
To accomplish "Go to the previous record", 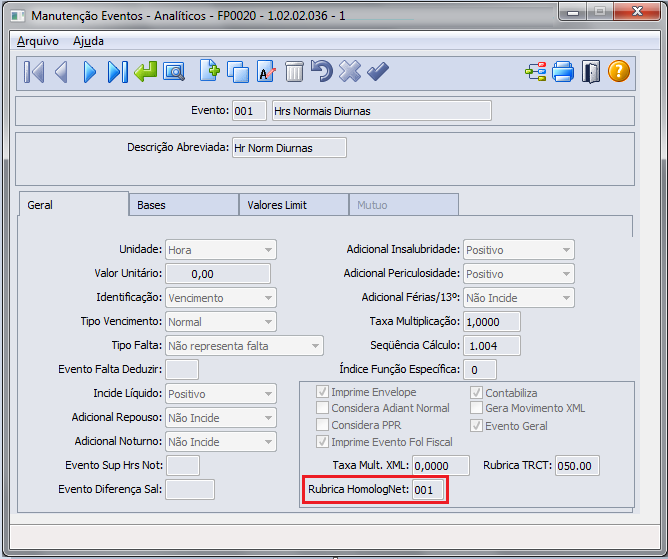I will click(x=61, y=72).
